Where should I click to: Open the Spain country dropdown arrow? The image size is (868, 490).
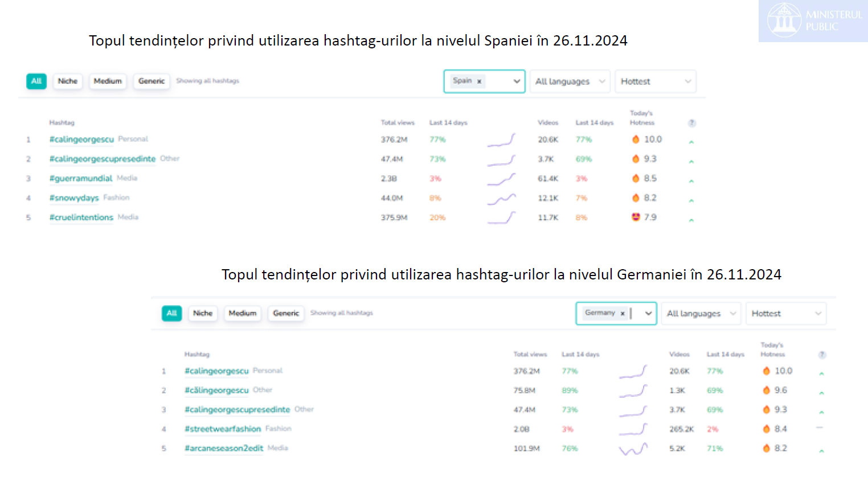click(517, 81)
